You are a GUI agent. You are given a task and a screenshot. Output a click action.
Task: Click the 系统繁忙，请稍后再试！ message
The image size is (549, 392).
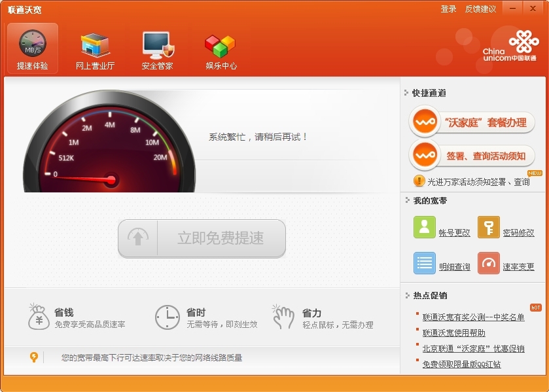tap(258, 137)
